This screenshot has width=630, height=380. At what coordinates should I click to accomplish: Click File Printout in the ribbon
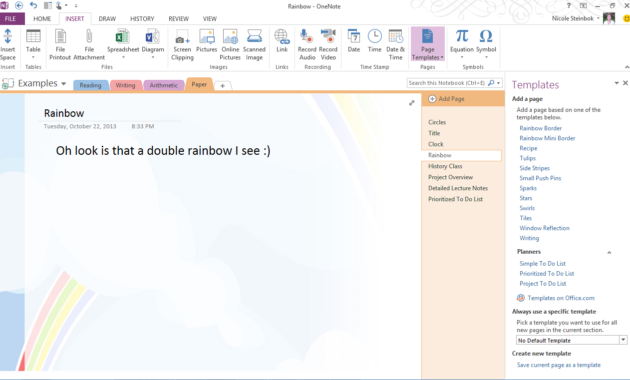[x=60, y=44]
